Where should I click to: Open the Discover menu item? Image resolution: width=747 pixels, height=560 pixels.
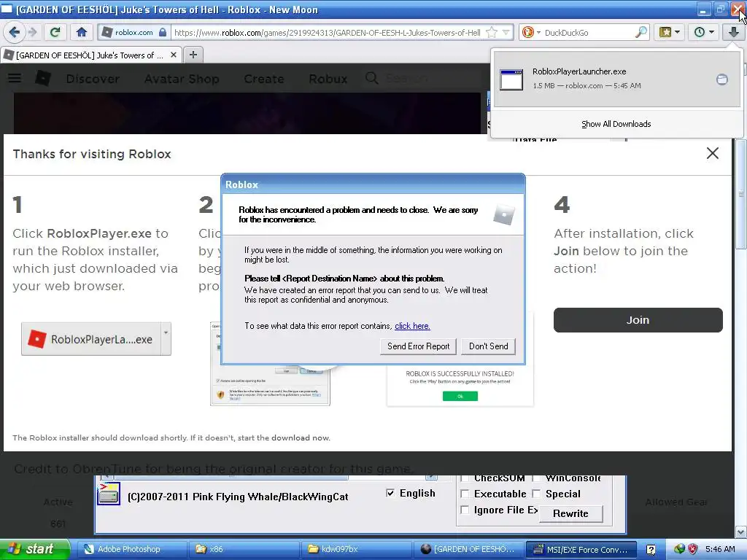pos(93,79)
